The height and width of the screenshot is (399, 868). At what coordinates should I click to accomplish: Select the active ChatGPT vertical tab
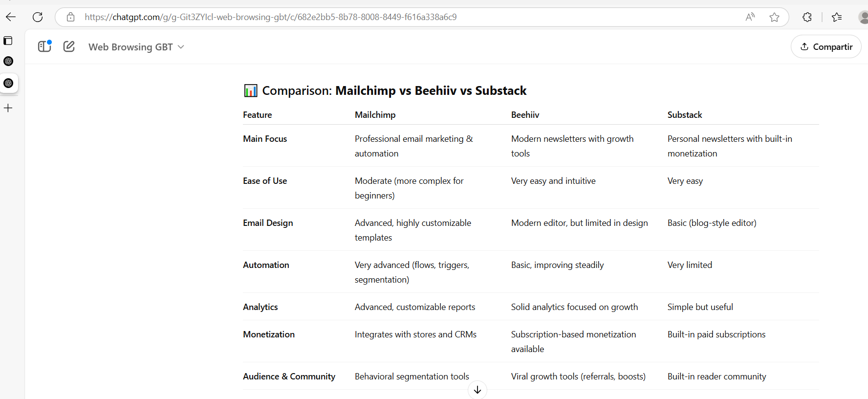click(8, 83)
